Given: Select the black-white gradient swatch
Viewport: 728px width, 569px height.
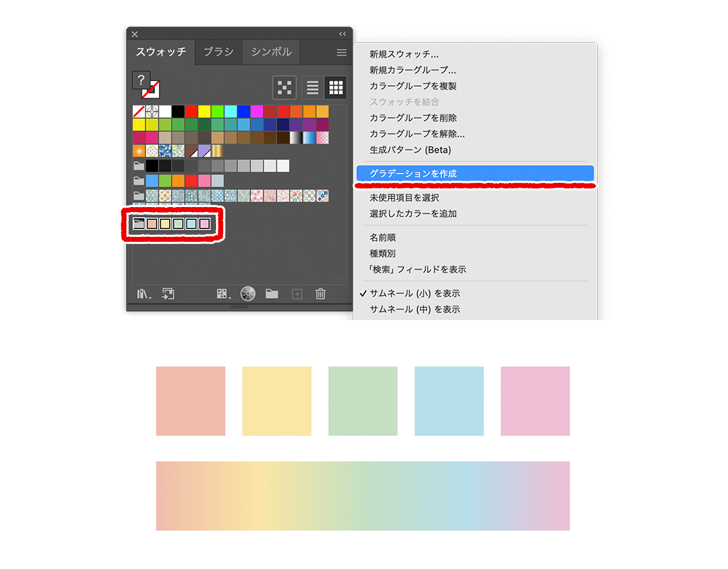Looking at the screenshot, I should [296, 137].
